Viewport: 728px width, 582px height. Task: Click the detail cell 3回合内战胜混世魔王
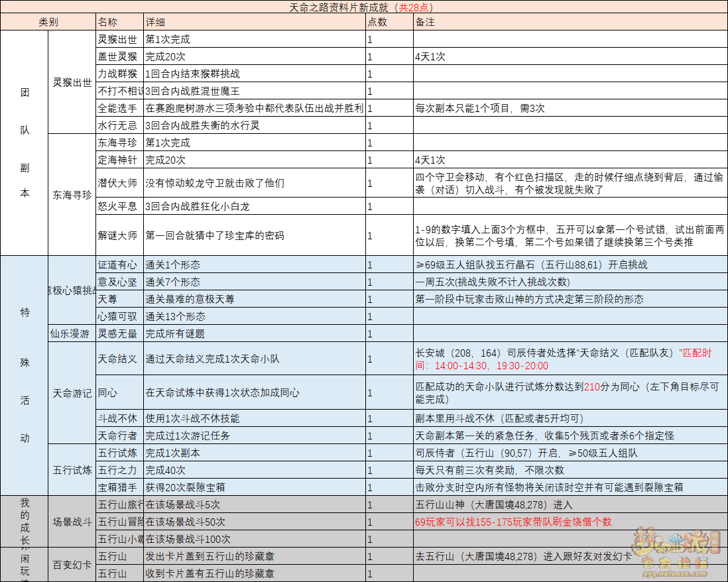pos(255,91)
